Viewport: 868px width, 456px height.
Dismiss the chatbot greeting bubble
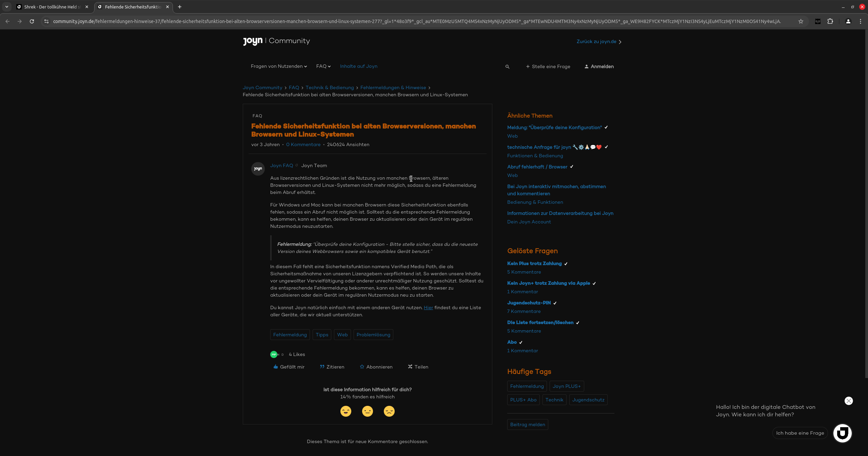coord(848,401)
